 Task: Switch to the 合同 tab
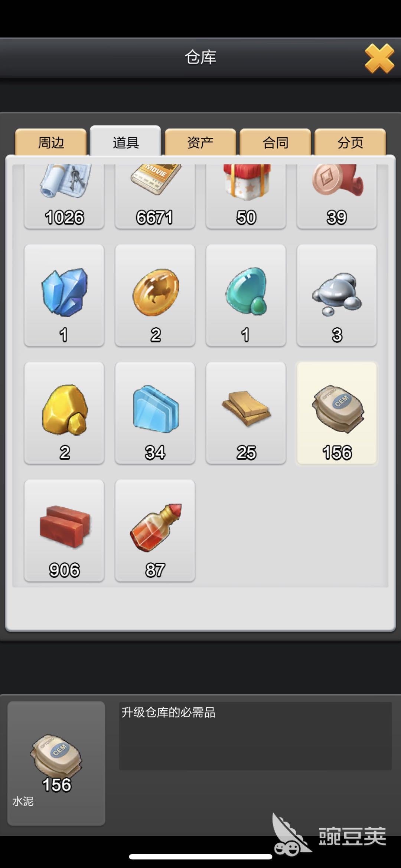pyautogui.click(x=276, y=142)
